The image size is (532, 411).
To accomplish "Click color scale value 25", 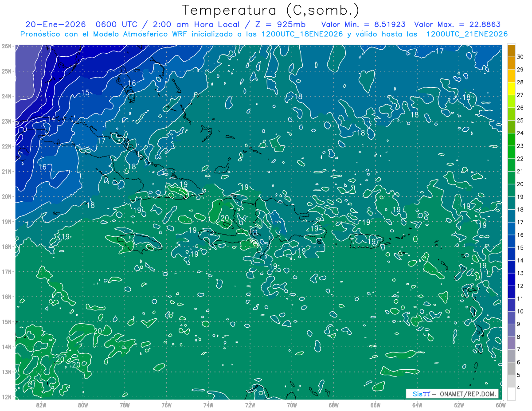I will (520, 121).
